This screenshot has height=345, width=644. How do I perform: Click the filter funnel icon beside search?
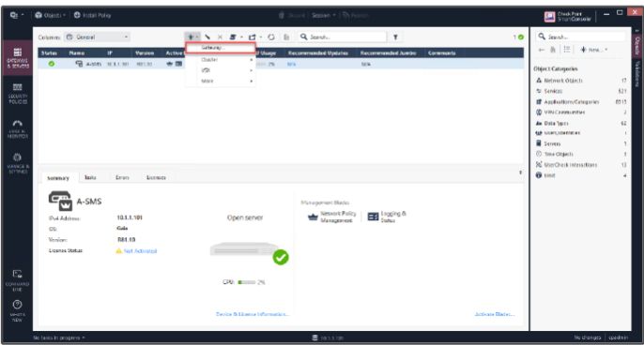point(395,37)
